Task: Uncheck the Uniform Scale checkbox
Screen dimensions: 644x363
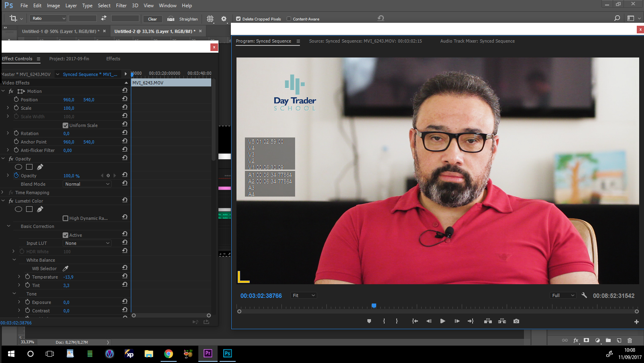Action: [65, 125]
